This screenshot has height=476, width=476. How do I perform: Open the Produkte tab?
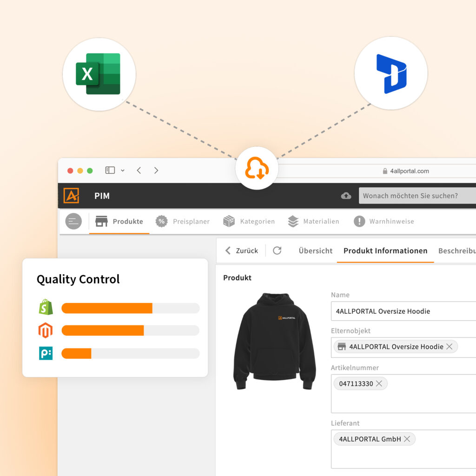[119, 222]
